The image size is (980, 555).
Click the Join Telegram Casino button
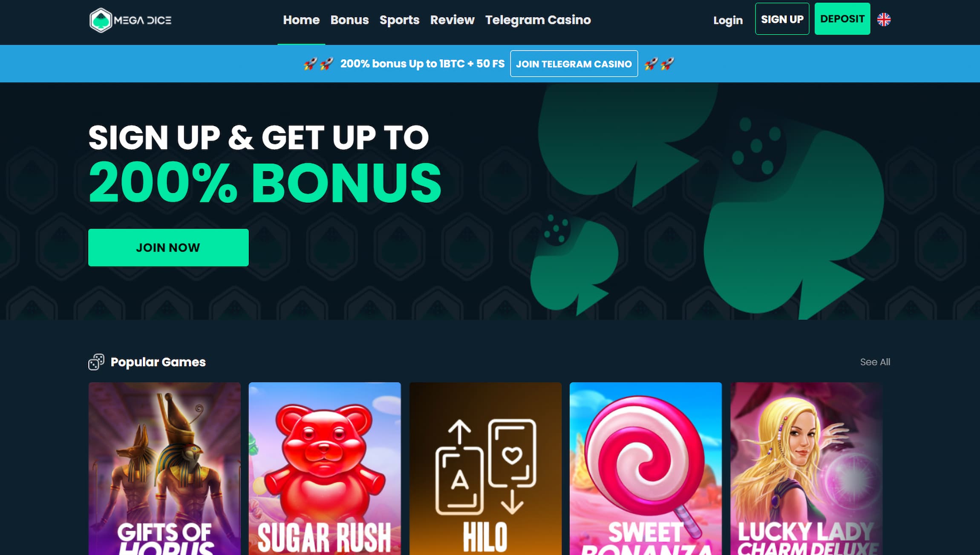point(574,64)
